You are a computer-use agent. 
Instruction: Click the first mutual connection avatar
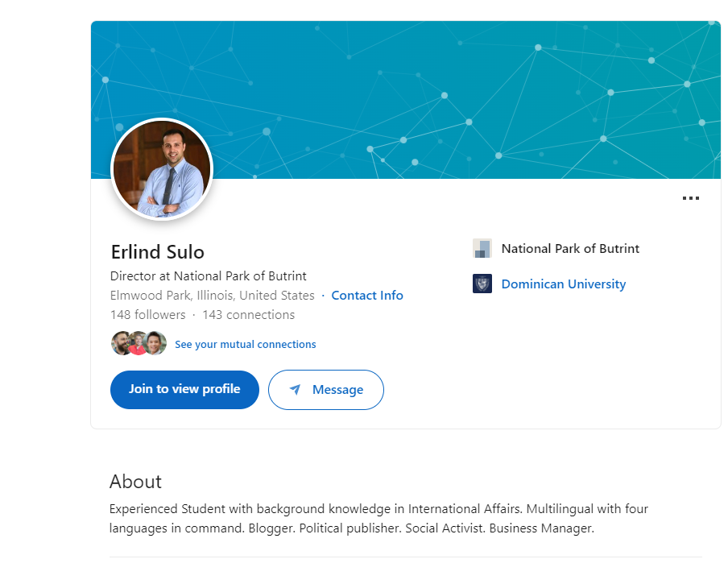pyautogui.click(x=121, y=344)
